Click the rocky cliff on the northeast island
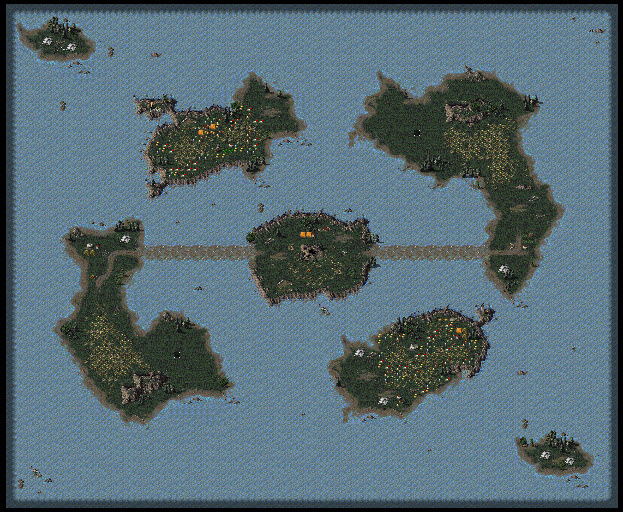623x512 pixels. pos(462,112)
